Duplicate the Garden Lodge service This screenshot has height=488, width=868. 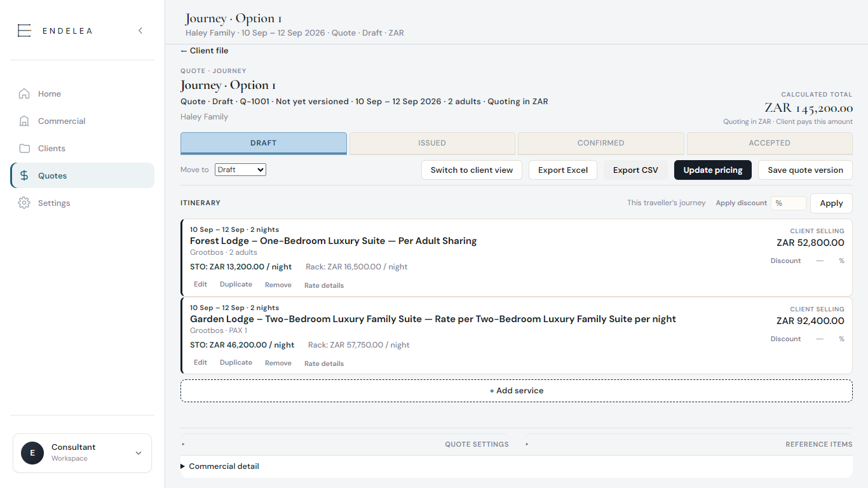(236, 363)
